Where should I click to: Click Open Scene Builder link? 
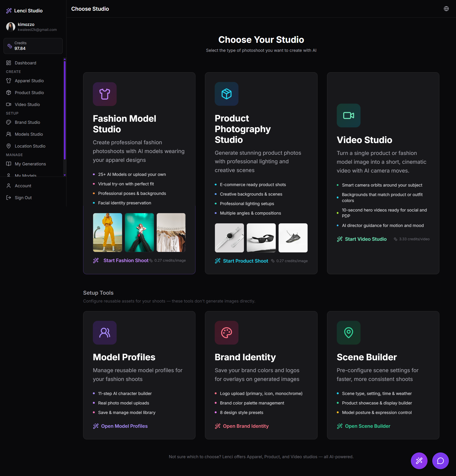click(367, 426)
